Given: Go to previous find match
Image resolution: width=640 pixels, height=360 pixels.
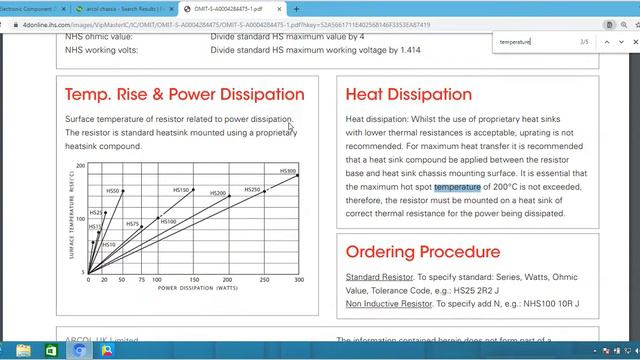Looking at the screenshot, I should point(607,42).
